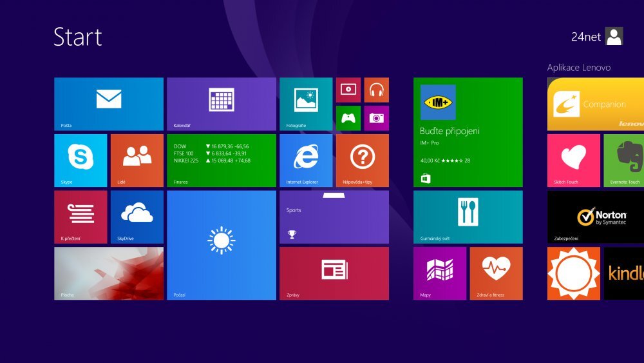Viewport: 644px width, 363px height.
Task: Open the 24net user account menu
Action: (597, 37)
